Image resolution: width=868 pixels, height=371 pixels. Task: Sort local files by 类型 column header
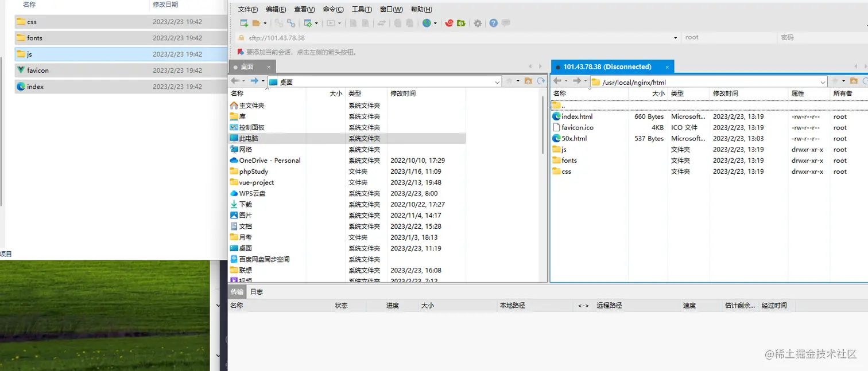coord(366,93)
